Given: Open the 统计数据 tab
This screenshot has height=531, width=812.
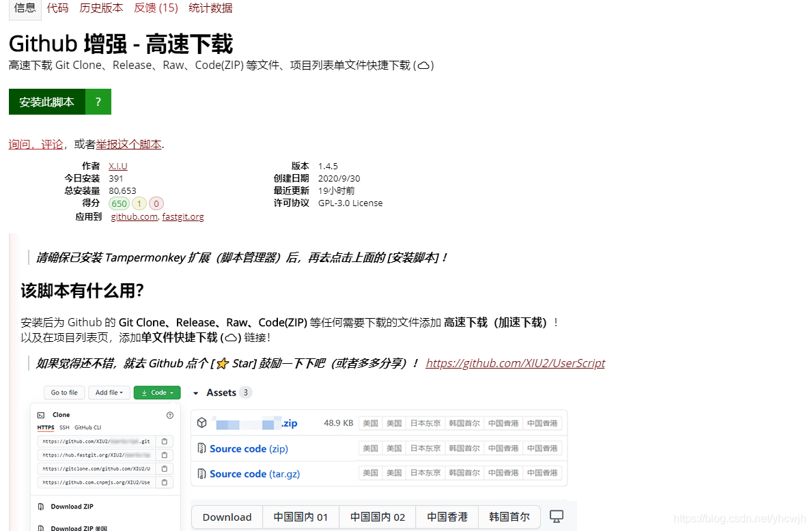Looking at the screenshot, I should tap(210, 8).
